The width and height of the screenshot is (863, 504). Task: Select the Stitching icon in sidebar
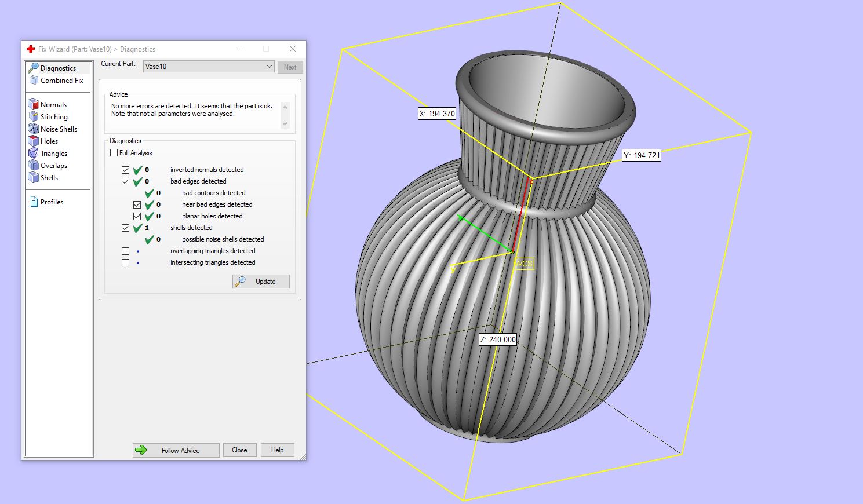tap(34, 117)
